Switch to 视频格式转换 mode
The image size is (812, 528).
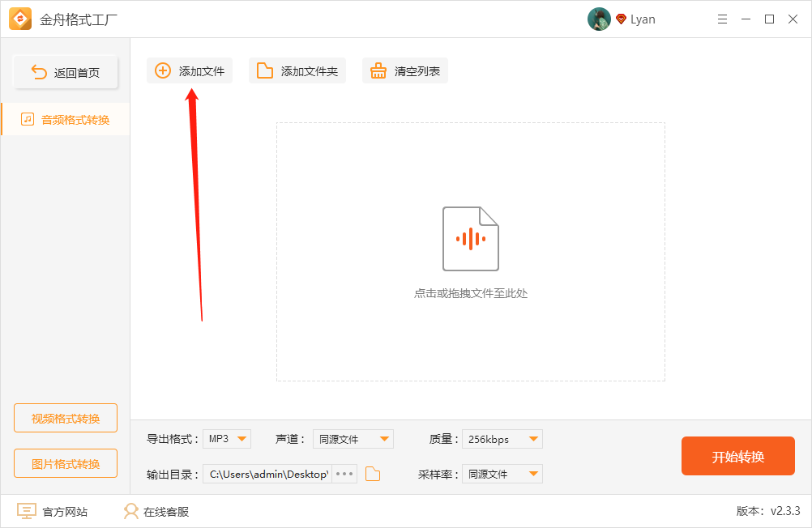pyautogui.click(x=65, y=417)
